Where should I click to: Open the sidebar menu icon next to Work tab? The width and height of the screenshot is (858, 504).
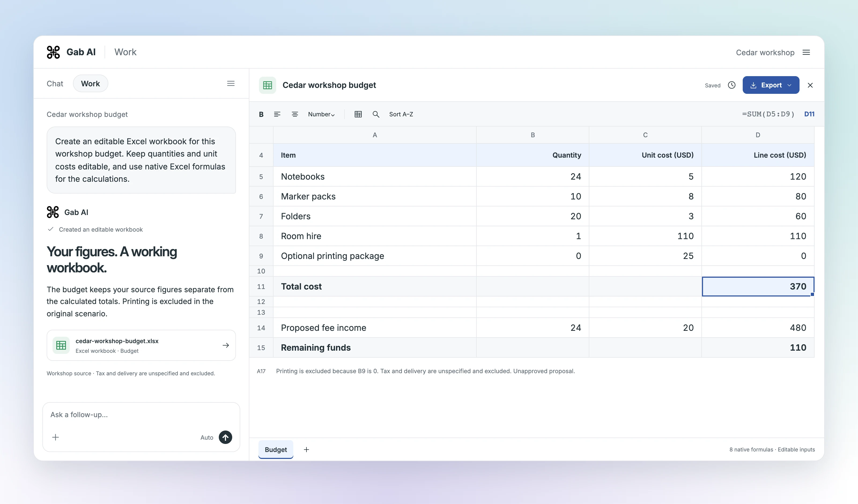pos(231,83)
